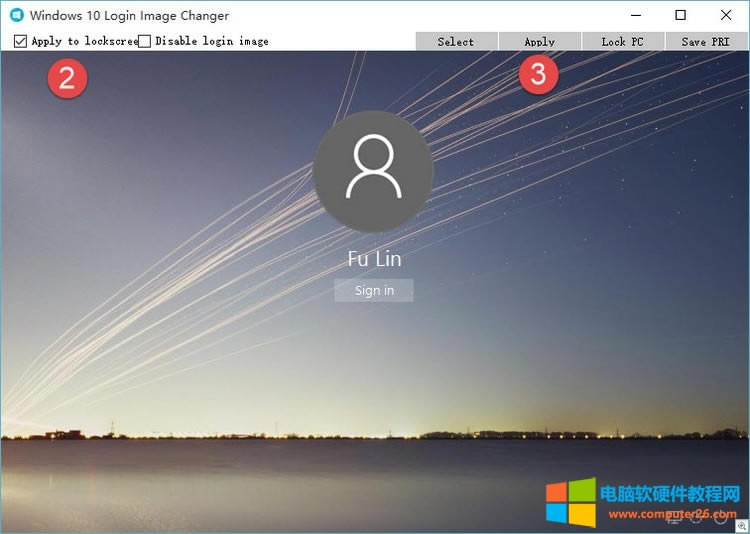
Task: Minimize the Login Image Changer window
Action: click(x=636, y=15)
